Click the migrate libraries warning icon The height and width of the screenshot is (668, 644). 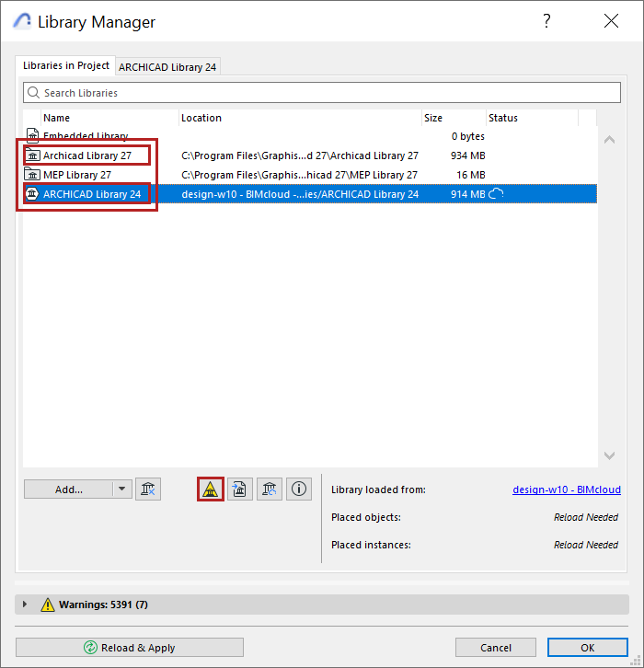[211, 489]
